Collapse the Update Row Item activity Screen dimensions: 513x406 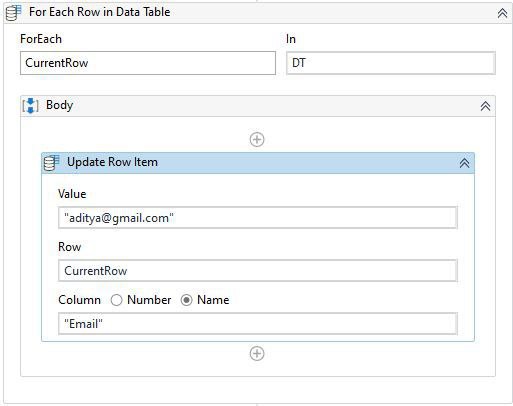(x=464, y=163)
